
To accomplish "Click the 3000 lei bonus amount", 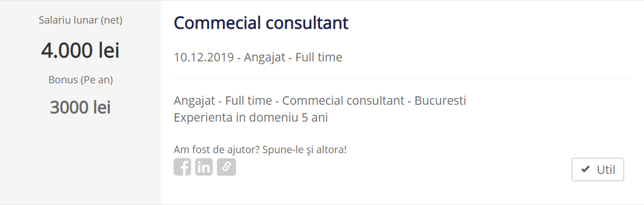I will (x=80, y=108).
